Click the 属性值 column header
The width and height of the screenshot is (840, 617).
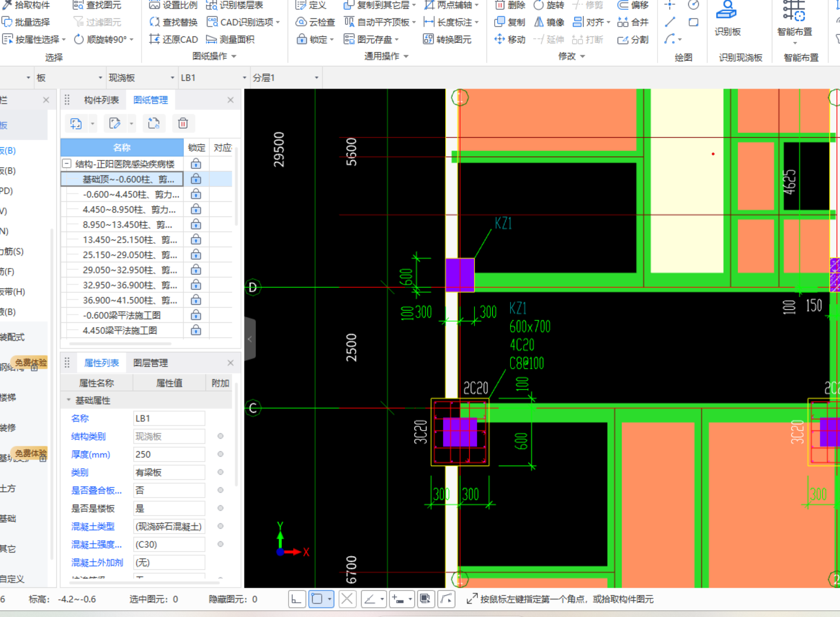169,383
